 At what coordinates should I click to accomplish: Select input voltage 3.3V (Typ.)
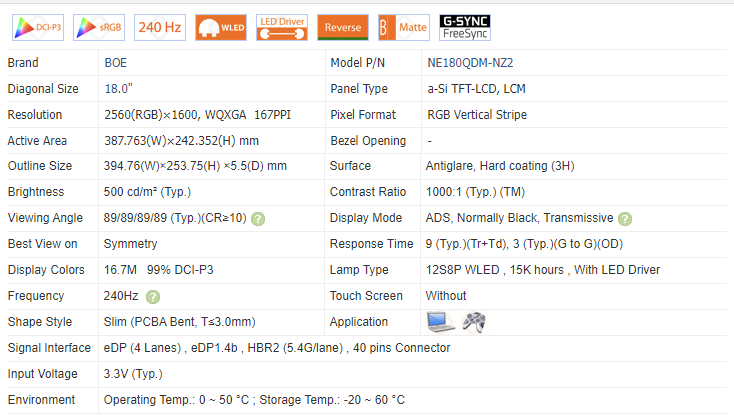click(133, 374)
